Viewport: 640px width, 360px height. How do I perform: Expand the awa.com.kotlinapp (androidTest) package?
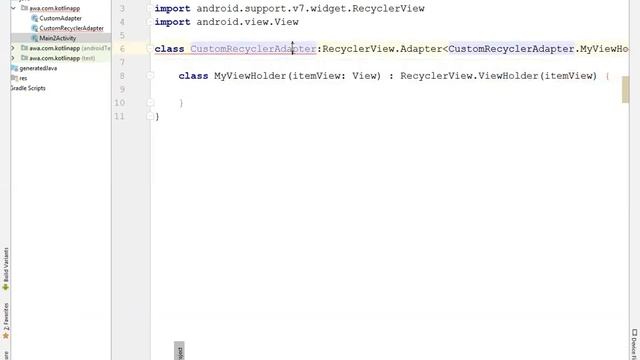pos(13,48)
